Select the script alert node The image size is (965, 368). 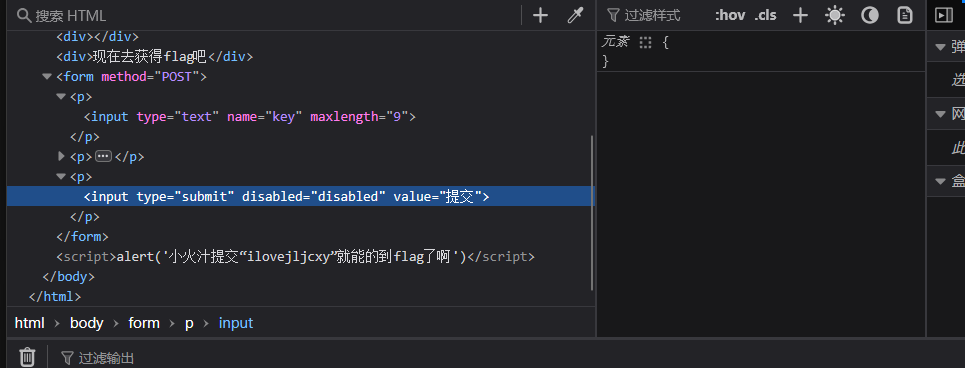(295, 257)
